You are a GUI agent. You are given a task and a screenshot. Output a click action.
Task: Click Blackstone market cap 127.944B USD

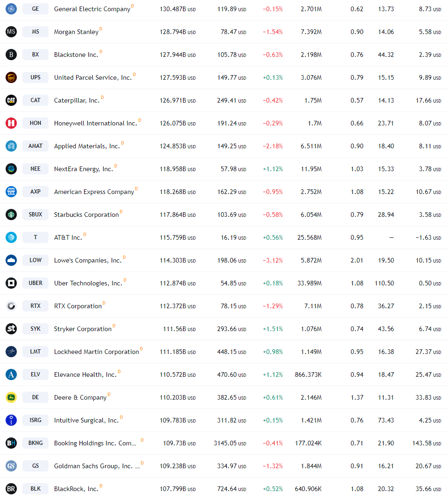tap(178, 55)
